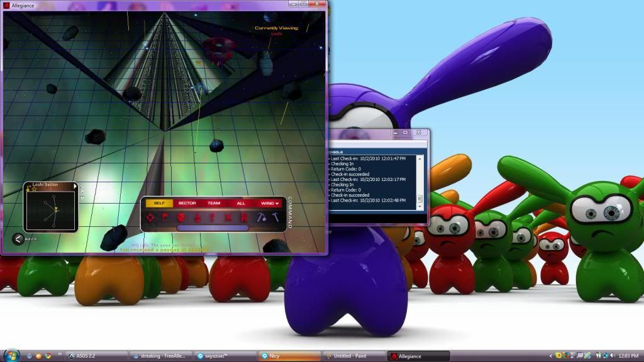Open the Nicy taskbar window

288,356
